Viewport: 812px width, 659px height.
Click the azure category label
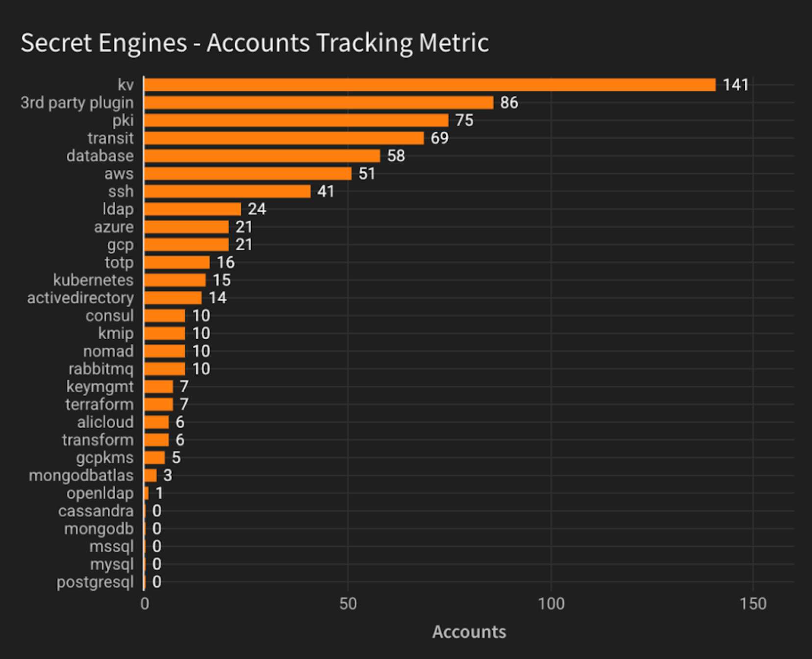(x=114, y=227)
